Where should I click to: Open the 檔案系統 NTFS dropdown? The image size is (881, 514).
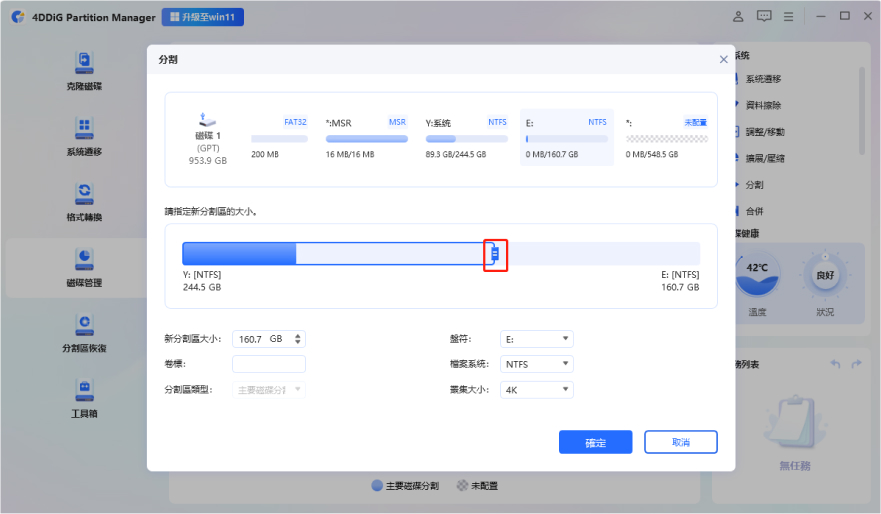pos(537,364)
